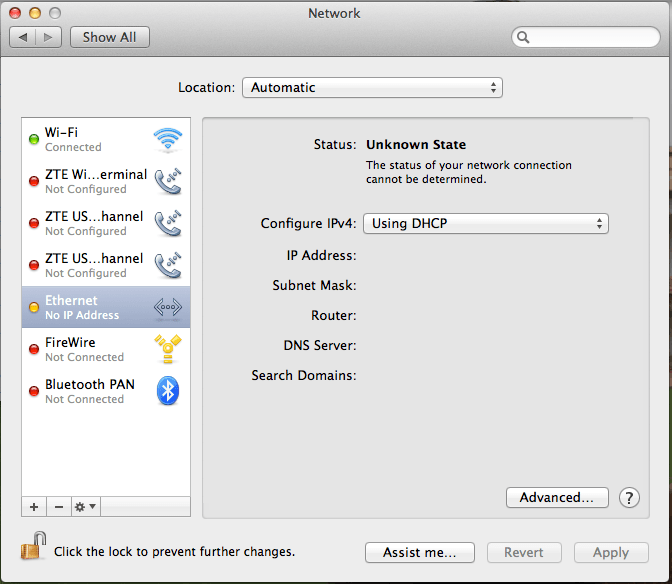Open Advanced network settings
The width and height of the screenshot is (672, 584).
[557, 497]
